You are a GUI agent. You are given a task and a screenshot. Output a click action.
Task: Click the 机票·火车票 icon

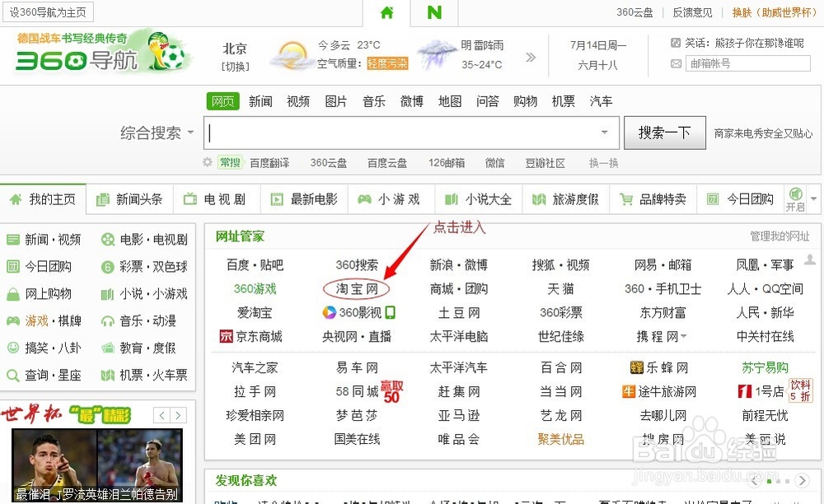[x=108, y=376]
